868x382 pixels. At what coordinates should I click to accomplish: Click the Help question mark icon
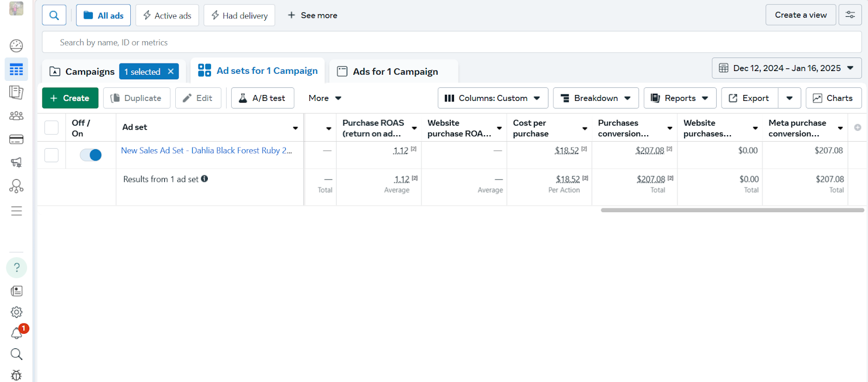(16, 268)
